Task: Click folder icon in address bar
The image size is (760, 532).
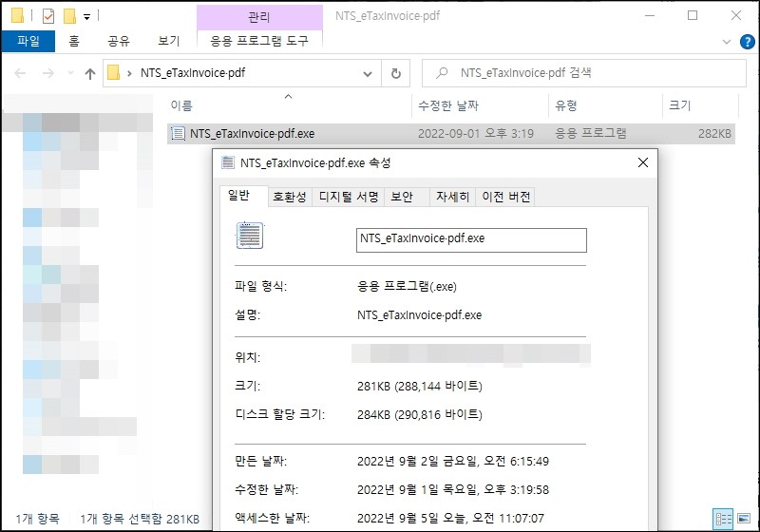Action: (x=113, y=73)
